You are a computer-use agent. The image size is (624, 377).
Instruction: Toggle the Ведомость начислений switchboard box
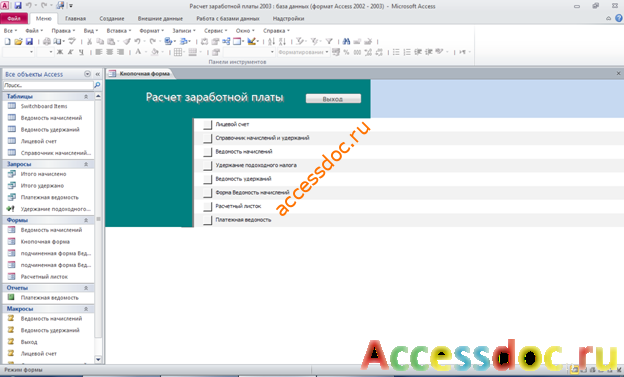(207, 152)
